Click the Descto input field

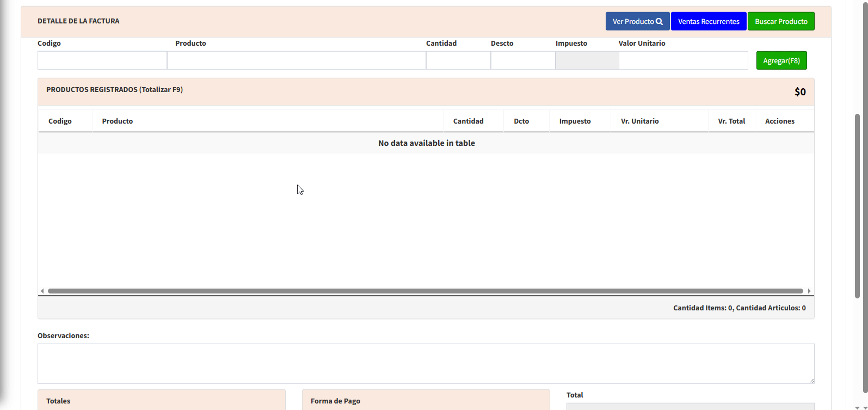click(522, 60)
